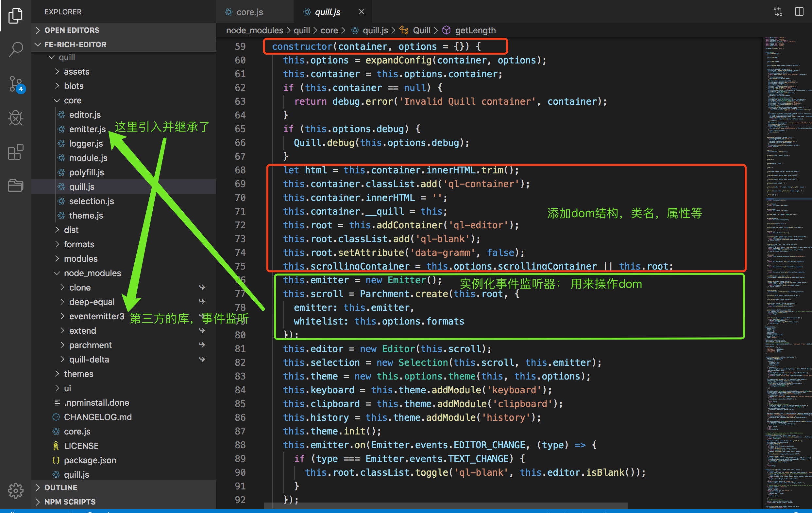Switch to the core.js tab
Image resolution: width=812 pixels, height=513 pixels.
pyautogui.click(x=249, y=12)
